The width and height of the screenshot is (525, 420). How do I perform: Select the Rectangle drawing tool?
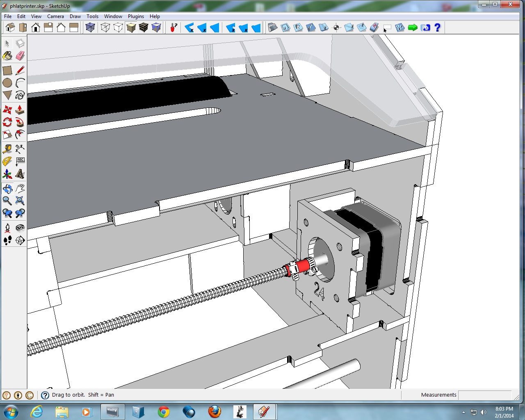pyautogui.click(x=7, y=71)
